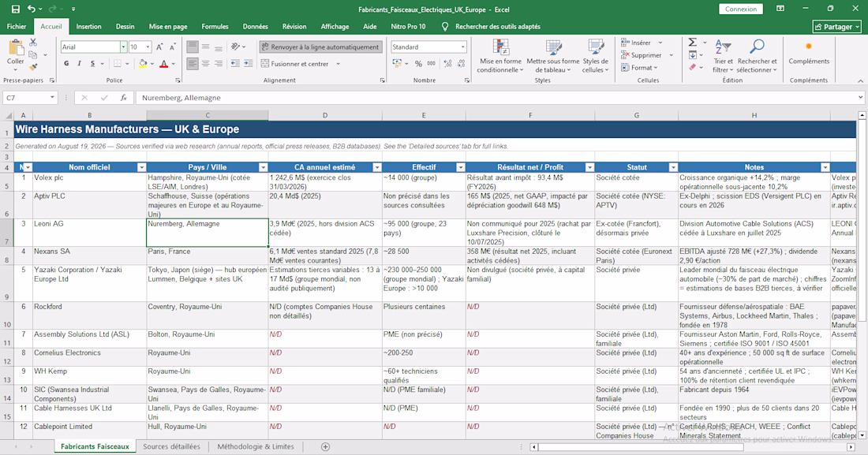Open the Standard number format dropdown
The height and width of the screenshot is (455, 868).
(x=462, y=47)
